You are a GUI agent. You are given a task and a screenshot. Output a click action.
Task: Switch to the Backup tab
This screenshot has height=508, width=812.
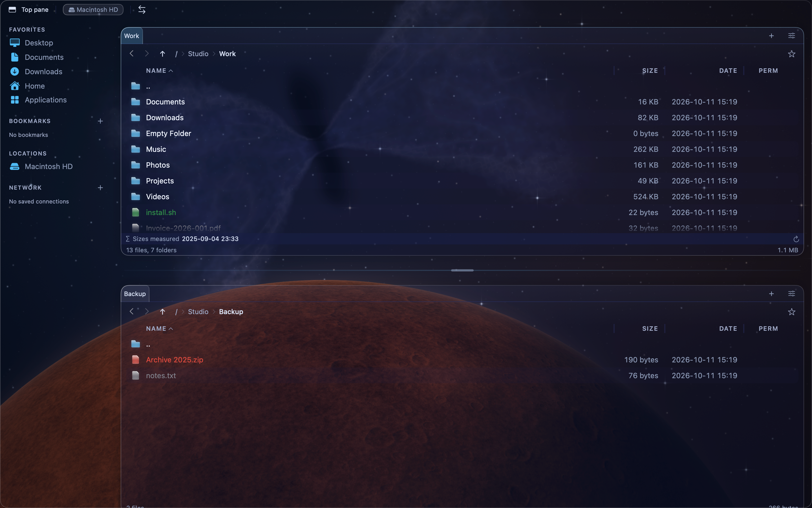[x=135, y=294]
